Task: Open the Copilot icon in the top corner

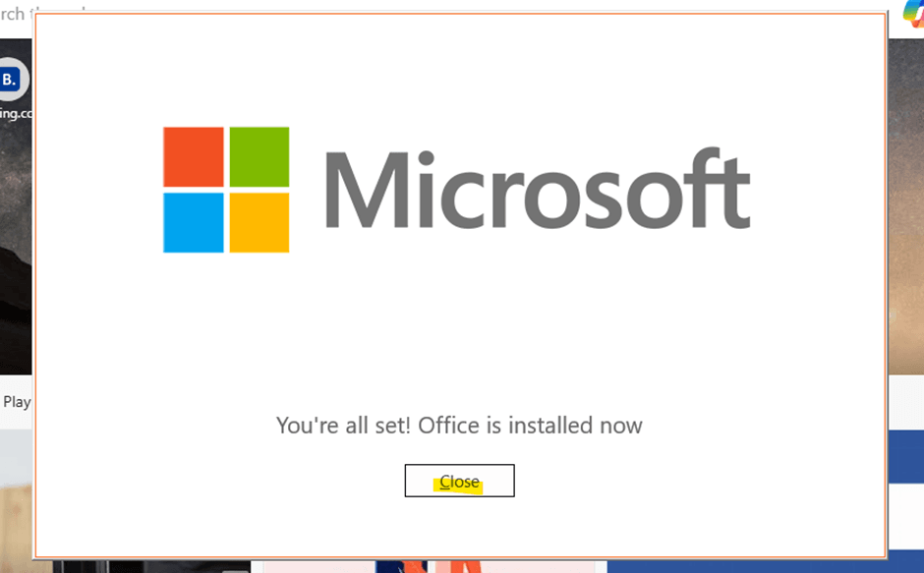Action: (913, 13)
